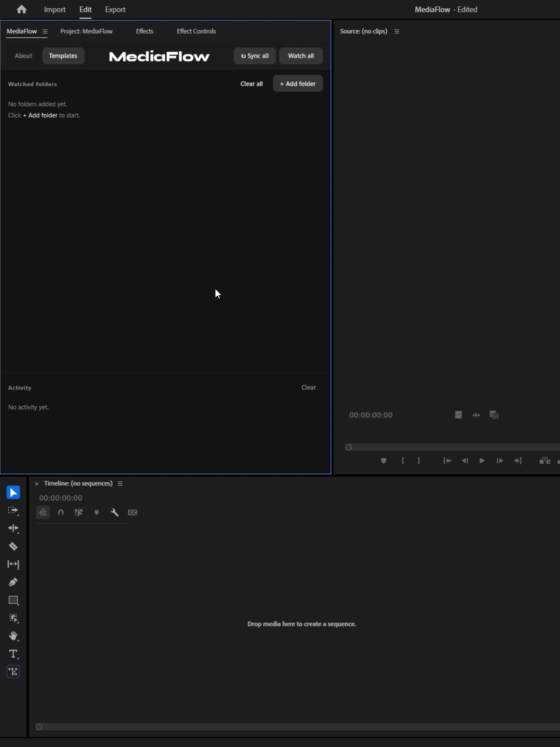Select the Razor tool

pyautogui.click(x=13, y=546)
